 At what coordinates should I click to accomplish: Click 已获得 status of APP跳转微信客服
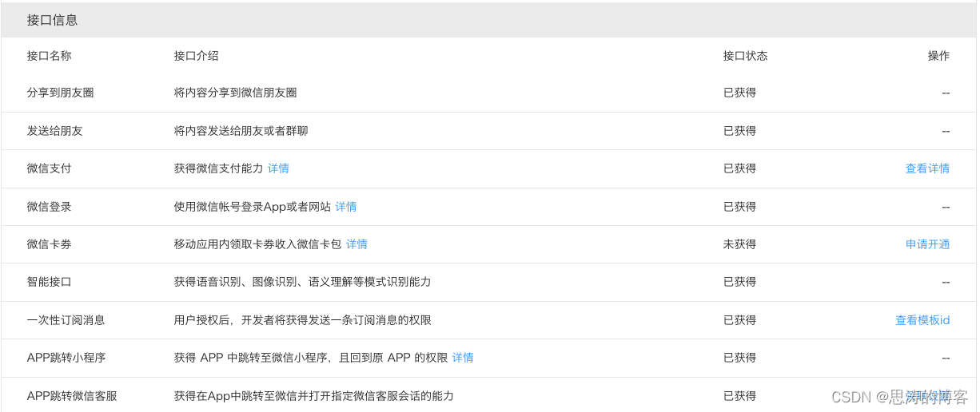pos(739,396)
